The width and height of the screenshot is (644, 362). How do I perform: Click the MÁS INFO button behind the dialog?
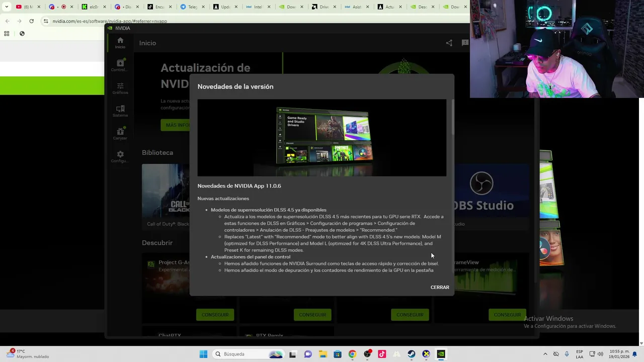coord(176,125)
